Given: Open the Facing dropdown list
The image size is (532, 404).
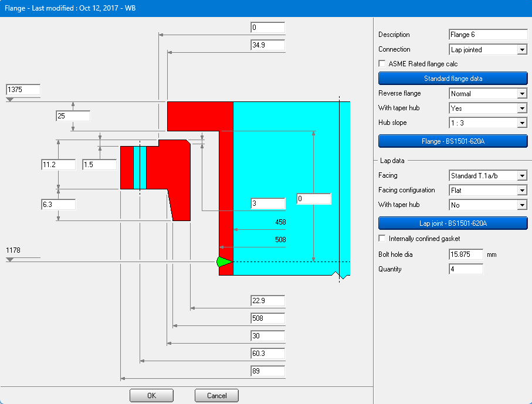Looking at the screenshot, I should pyautogui.click(x=521, y=176).
